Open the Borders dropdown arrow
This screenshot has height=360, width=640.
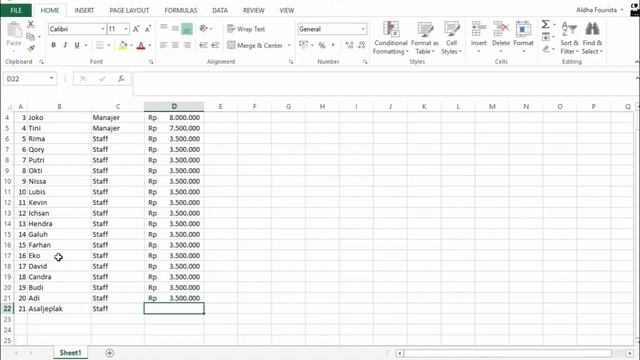(109, 45)
